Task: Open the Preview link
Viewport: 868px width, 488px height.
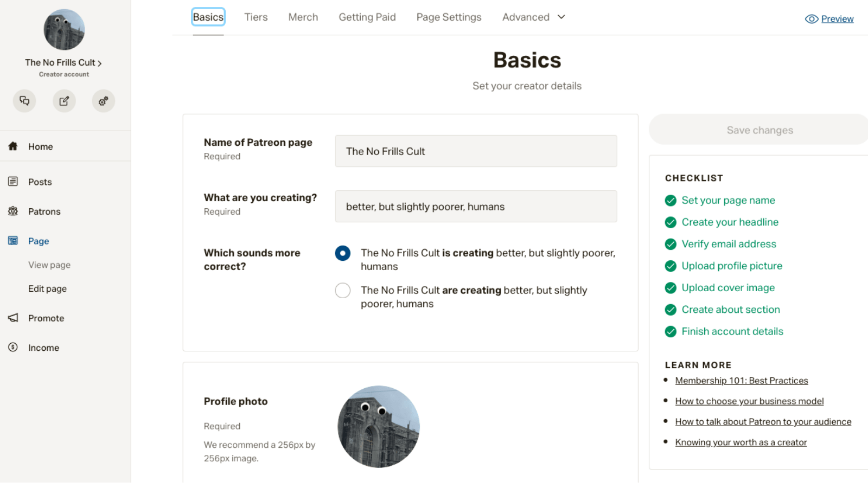Action: (837, 19)
